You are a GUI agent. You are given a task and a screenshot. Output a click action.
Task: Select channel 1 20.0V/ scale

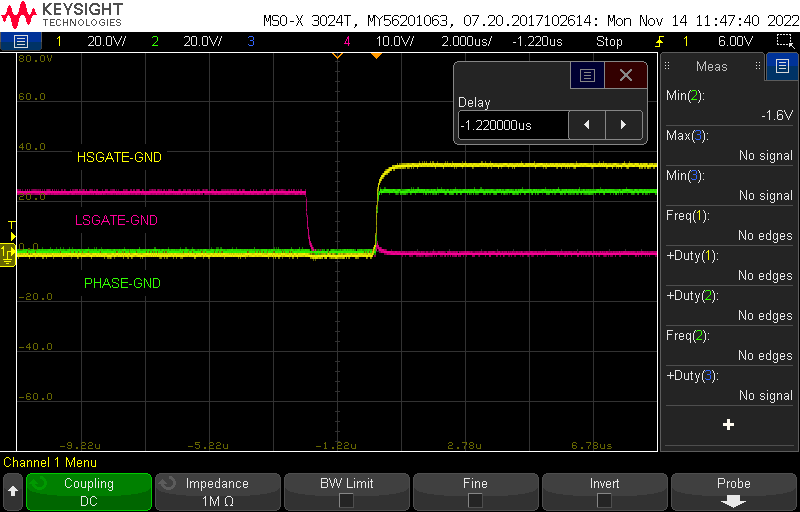[105, 41]
